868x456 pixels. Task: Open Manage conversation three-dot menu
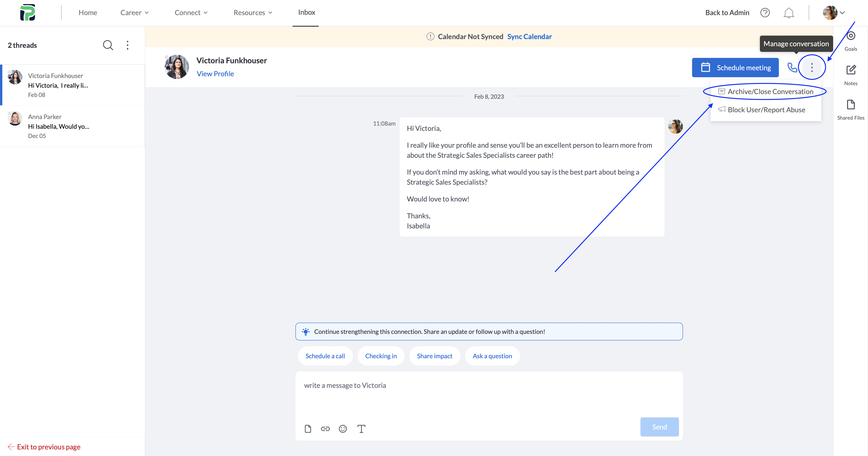(x=812, y=67)
